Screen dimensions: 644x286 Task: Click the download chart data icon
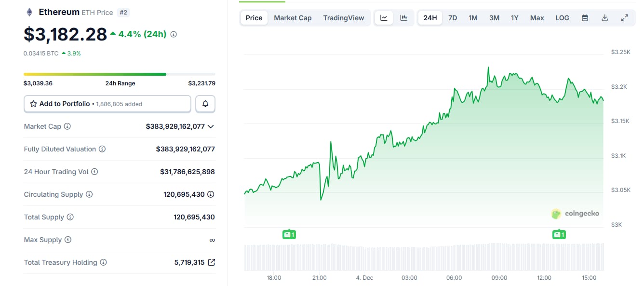(x=604, y=17)
